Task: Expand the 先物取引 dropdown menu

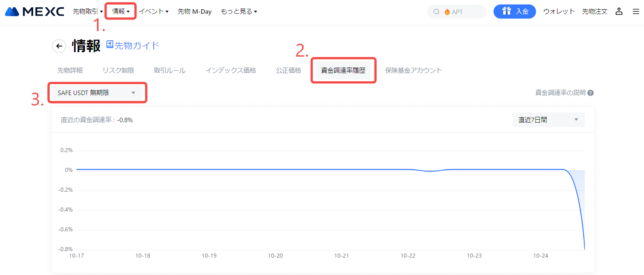Action: 88,11
